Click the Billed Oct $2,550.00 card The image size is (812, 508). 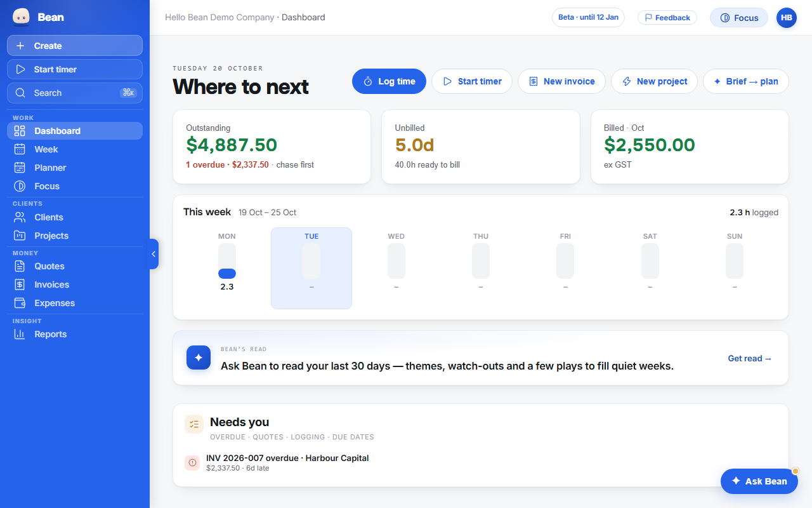point(690,147)
